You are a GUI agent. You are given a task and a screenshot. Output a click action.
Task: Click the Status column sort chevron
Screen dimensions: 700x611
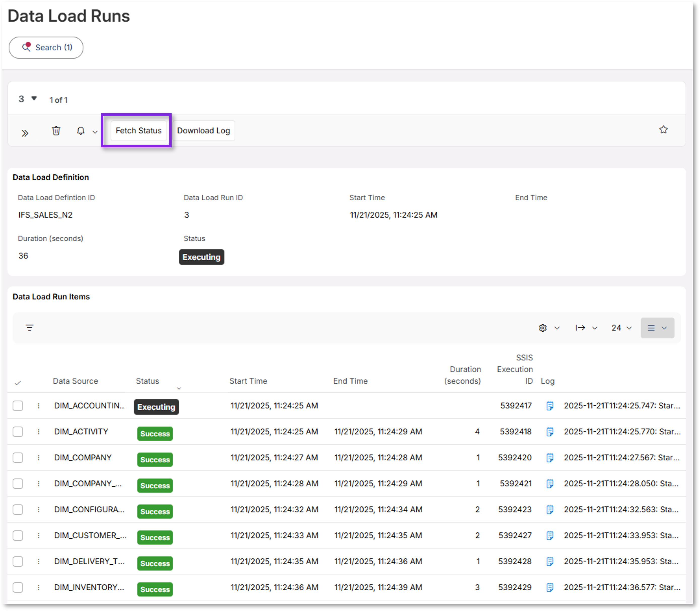pos(179,388)
